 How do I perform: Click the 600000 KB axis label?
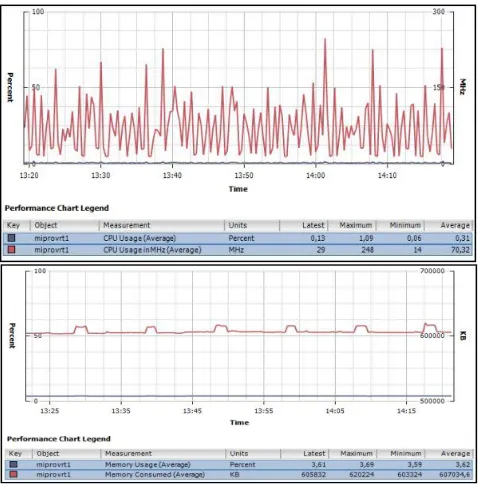pyautogui.click(x=432, y=336)
